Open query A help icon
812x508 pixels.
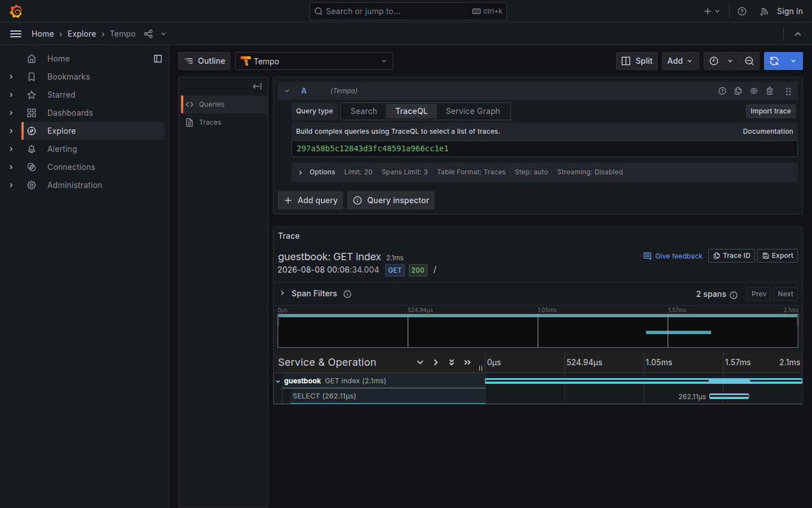point(722,91)
